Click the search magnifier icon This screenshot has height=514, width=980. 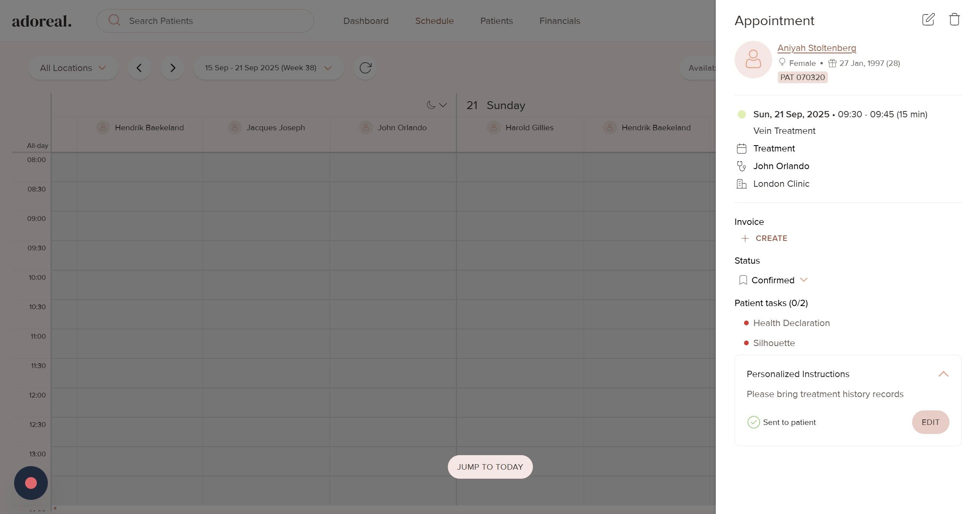(114, 20)
